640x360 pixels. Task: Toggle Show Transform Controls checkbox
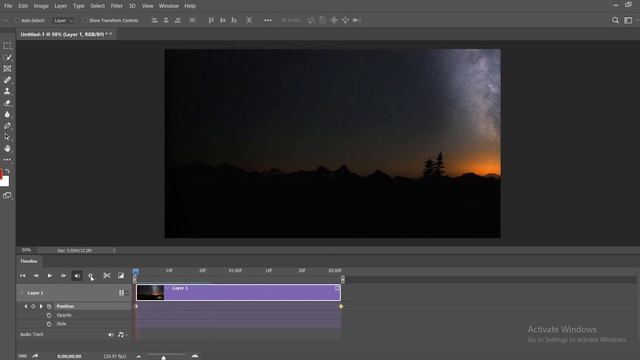point(84,20)
